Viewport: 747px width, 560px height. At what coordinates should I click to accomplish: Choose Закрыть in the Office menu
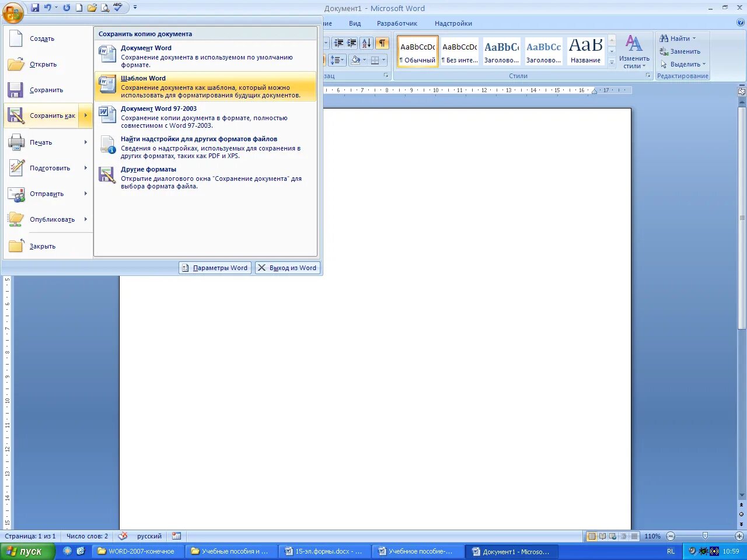[48, 246]
